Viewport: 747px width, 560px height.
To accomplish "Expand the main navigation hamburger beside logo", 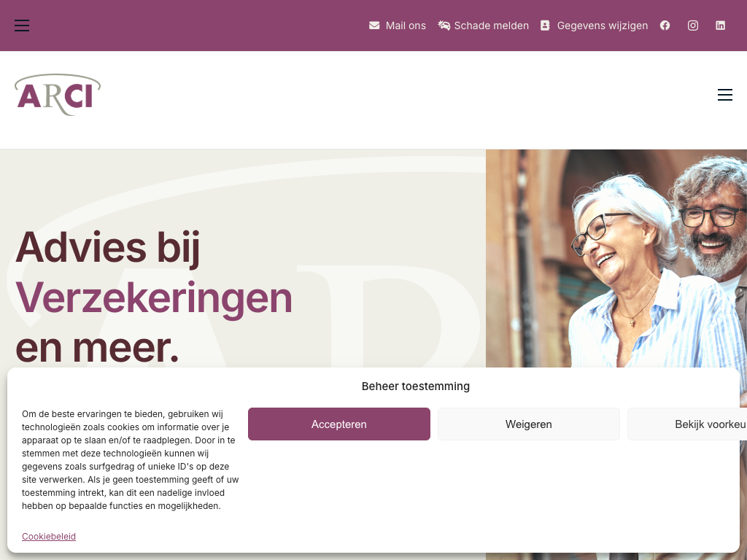I will pos(725,95).
